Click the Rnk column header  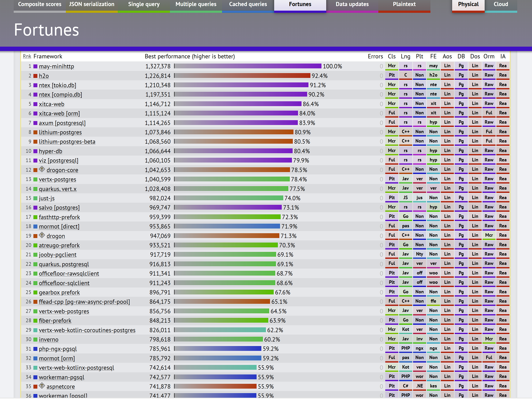click(x=27, y=56)
